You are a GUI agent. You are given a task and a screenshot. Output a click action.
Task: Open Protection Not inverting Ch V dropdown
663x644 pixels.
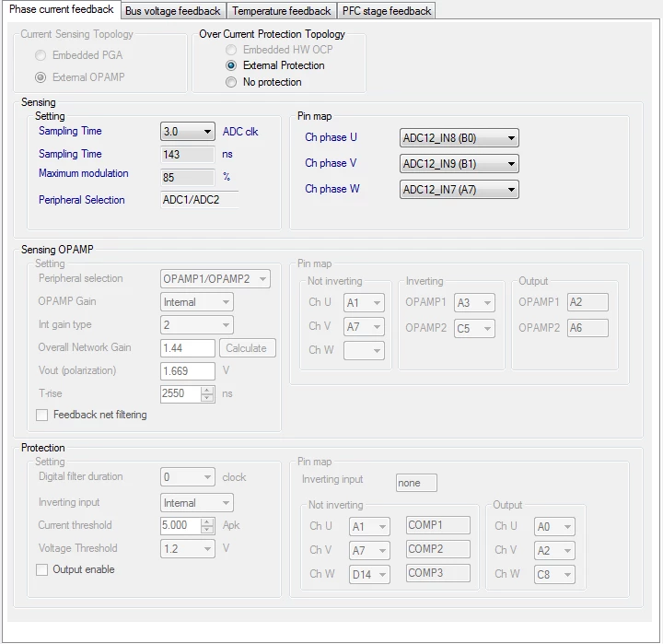pyautogui.click(x=369, y=551)
